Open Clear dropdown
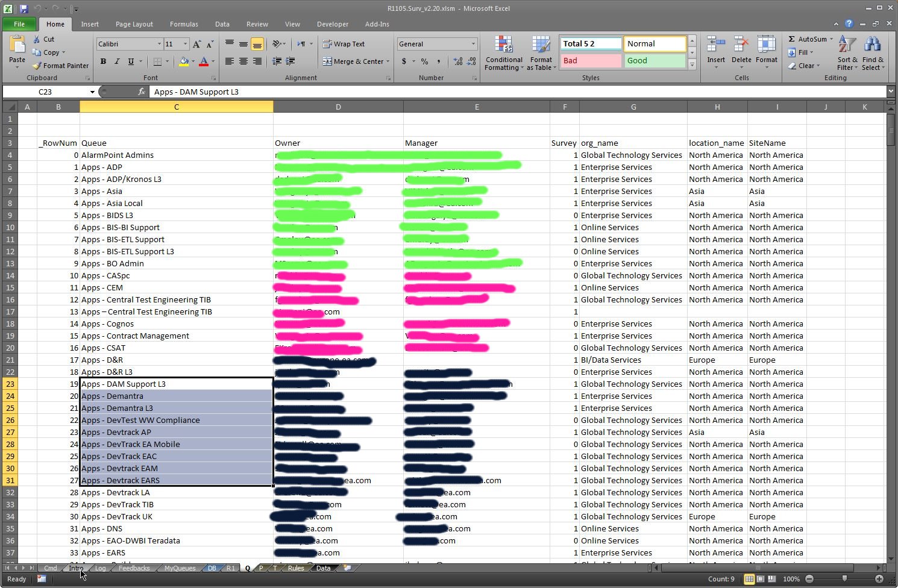This screenshot has height=588, width=898. pyautogui.click(x=804, y=66)
